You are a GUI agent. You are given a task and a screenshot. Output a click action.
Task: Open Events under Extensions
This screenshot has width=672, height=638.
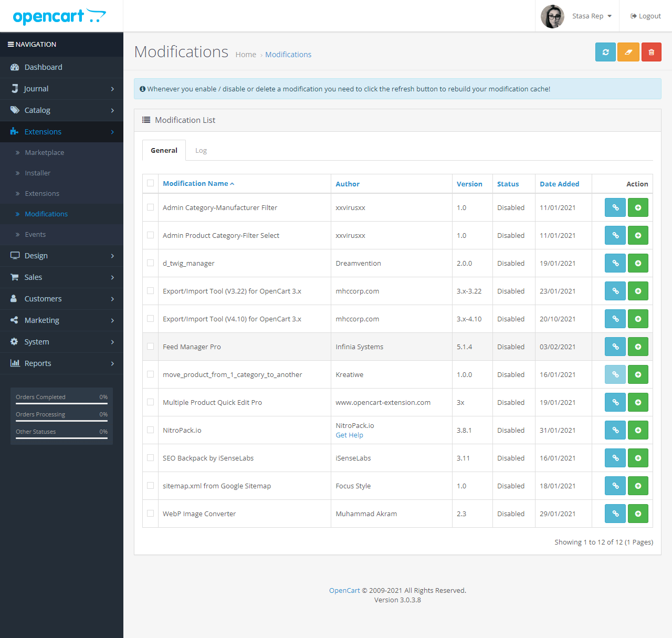(x=61, y=234)
